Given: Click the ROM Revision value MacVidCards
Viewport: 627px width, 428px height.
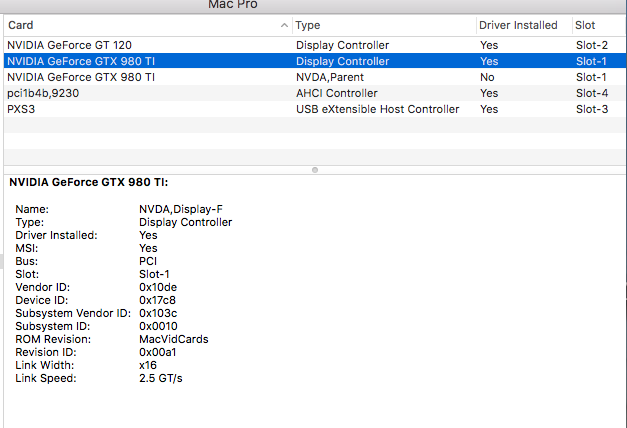Looking at the screenshot, I should 174,339.
